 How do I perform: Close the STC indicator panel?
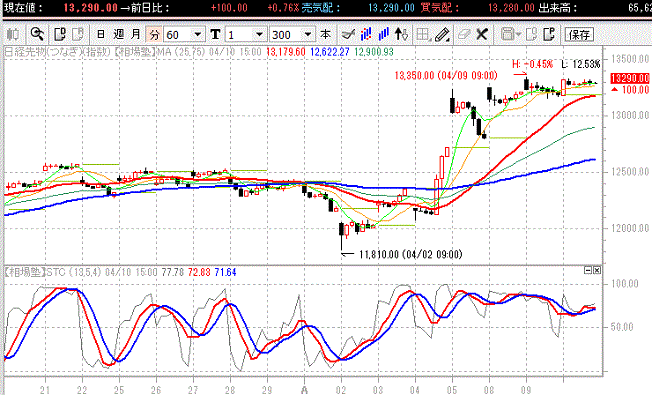pos(597,270)
